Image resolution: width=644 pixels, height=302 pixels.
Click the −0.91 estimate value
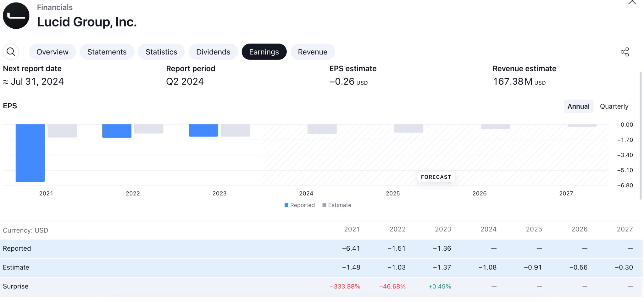click(533, 267)
